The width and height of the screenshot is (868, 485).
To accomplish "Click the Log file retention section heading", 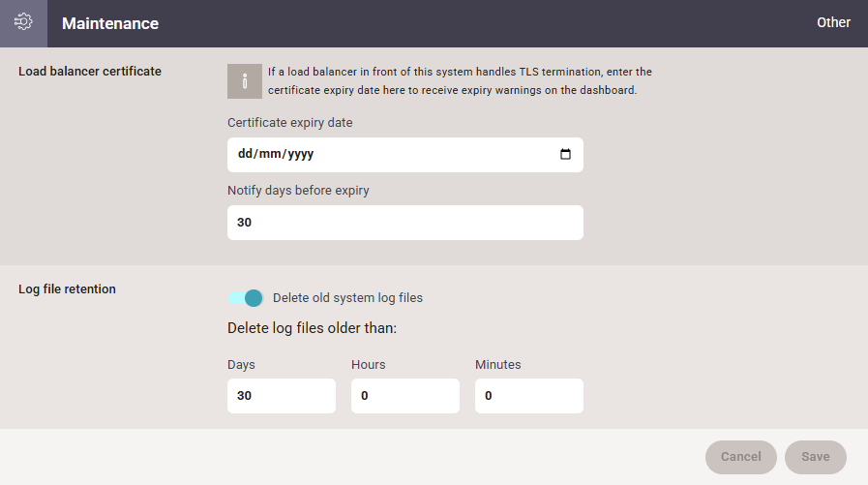I will pos(67,289).
